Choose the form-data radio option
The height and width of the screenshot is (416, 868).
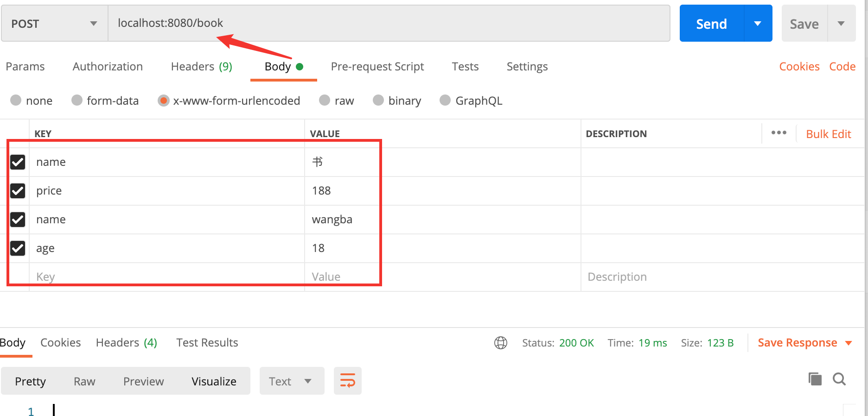click(x=77, y=101)
